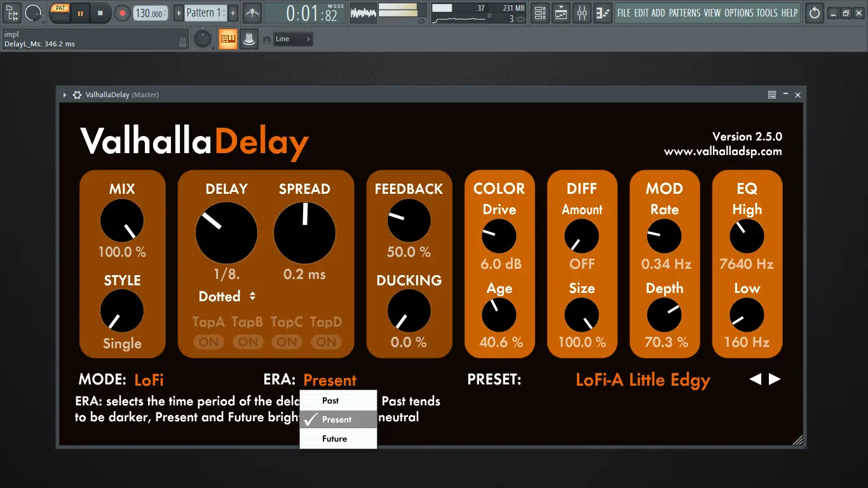Open the EDIT menu
This screenshot has height=488, width=868.
click(x=641, y=13)
